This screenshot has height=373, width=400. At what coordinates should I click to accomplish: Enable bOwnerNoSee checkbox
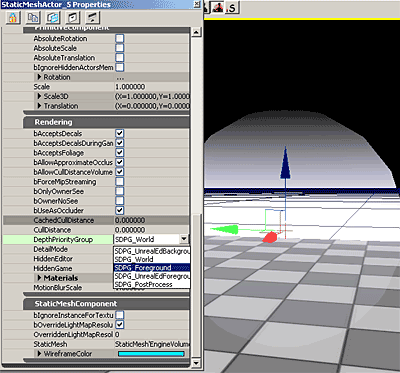pos(120,201)
